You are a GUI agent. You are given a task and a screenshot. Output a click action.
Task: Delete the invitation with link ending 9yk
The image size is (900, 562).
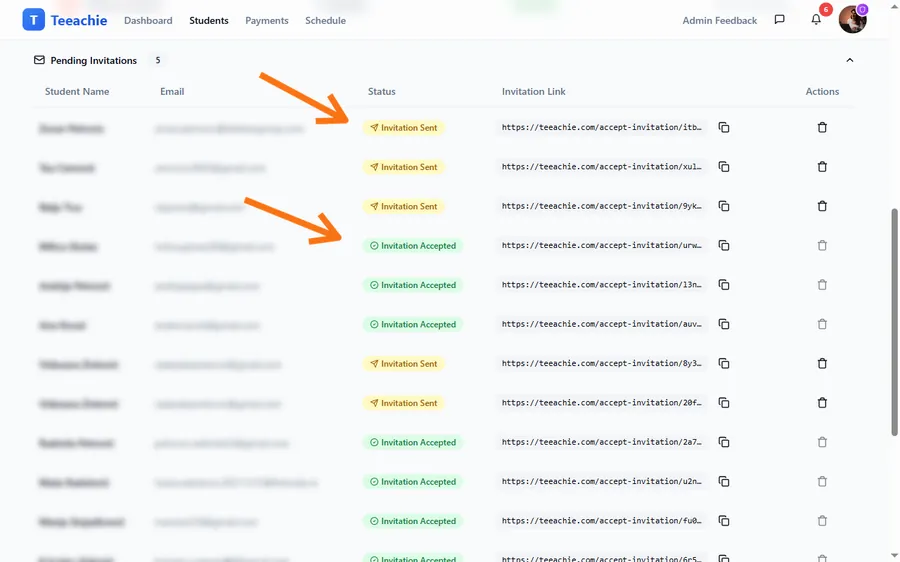[822, 206]
